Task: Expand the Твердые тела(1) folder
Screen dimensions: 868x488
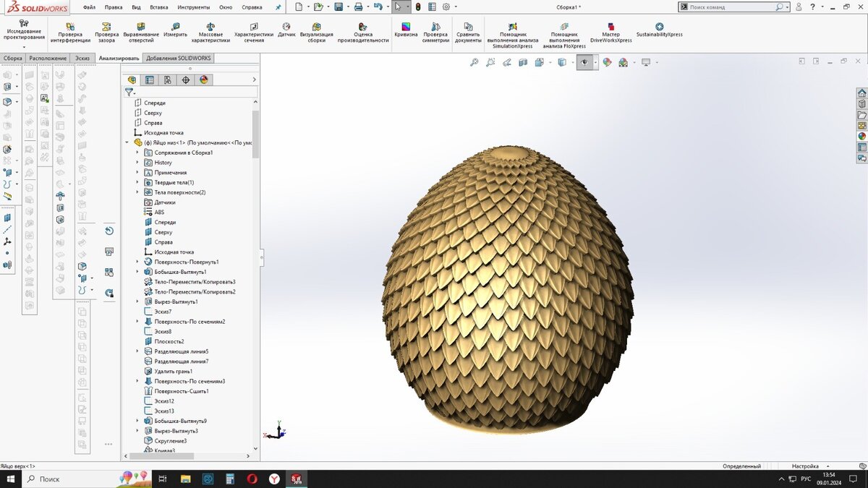Action: [137, 182]
